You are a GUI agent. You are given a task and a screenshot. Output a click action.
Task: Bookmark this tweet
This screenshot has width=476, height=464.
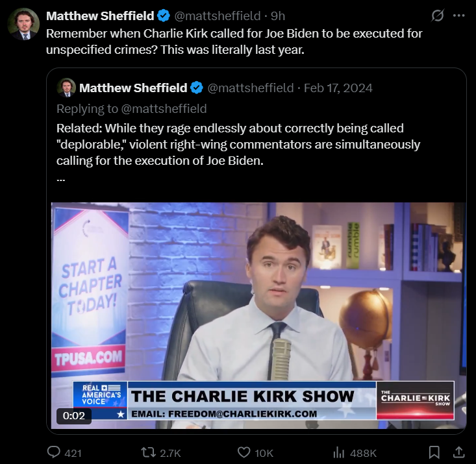[x=434, y=452]
